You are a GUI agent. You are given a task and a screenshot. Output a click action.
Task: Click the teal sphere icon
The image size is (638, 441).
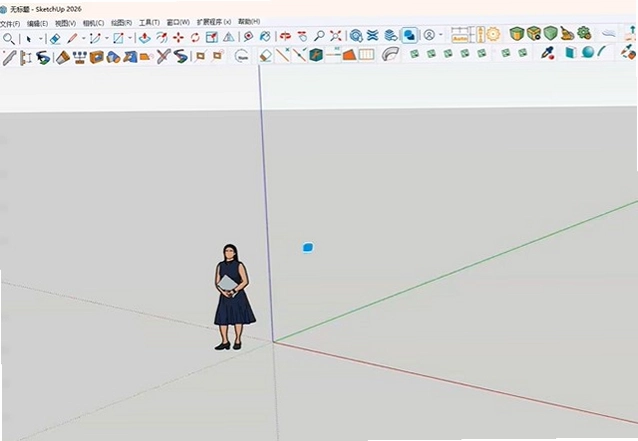(x=588, y=52)
